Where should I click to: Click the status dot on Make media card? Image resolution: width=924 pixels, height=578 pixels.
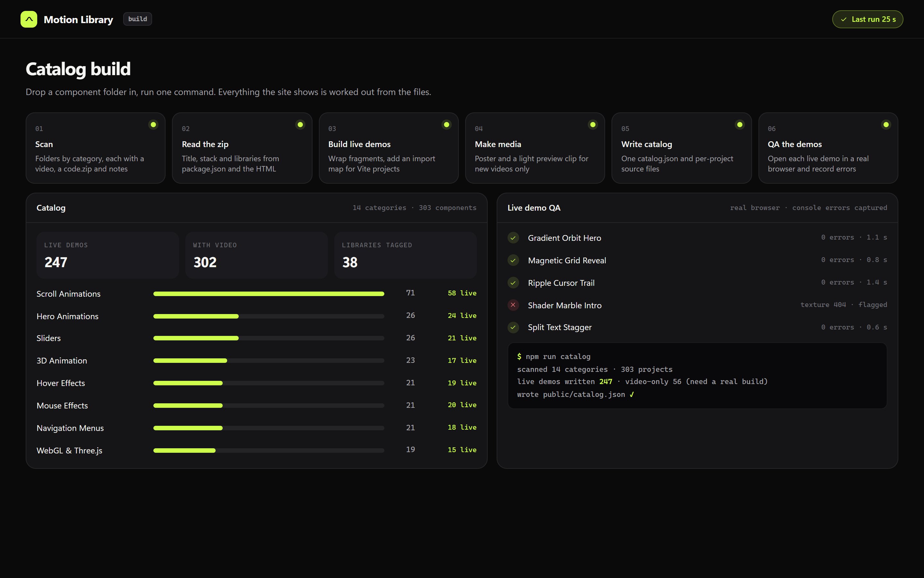click(593, 125)
